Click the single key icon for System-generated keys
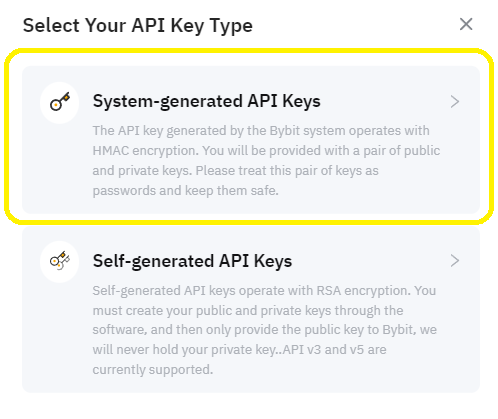Screen dimensions: 498x419 tap(60, 102)
